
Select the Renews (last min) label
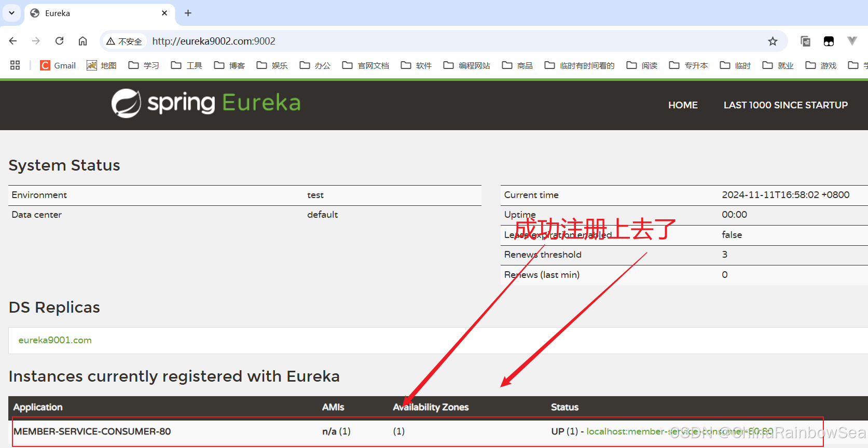[542, 275]
